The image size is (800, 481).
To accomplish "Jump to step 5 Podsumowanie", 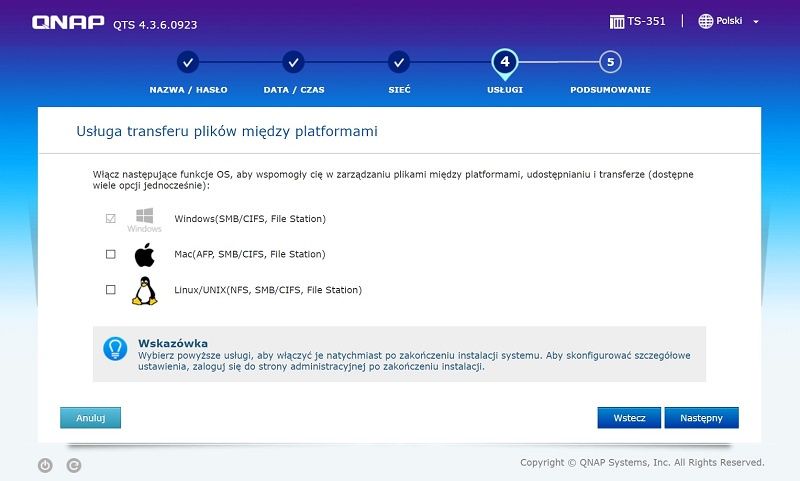I will (x=610, y=62).
